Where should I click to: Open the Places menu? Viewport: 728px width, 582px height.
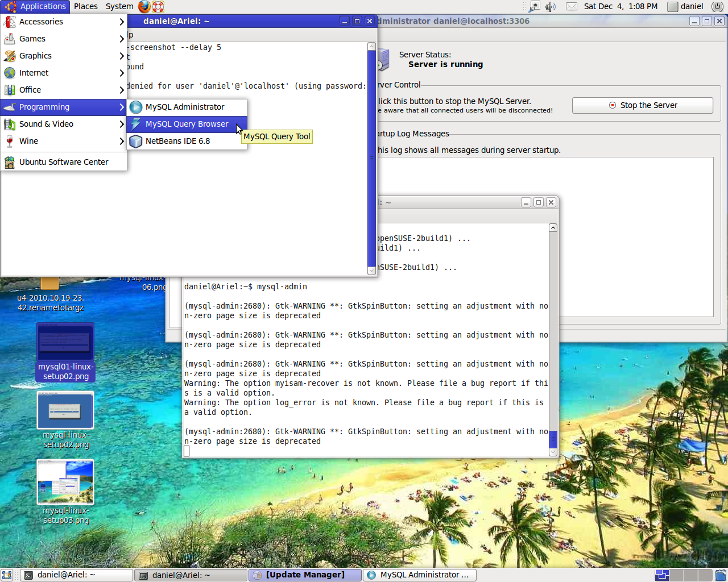[x=85, y=6]
